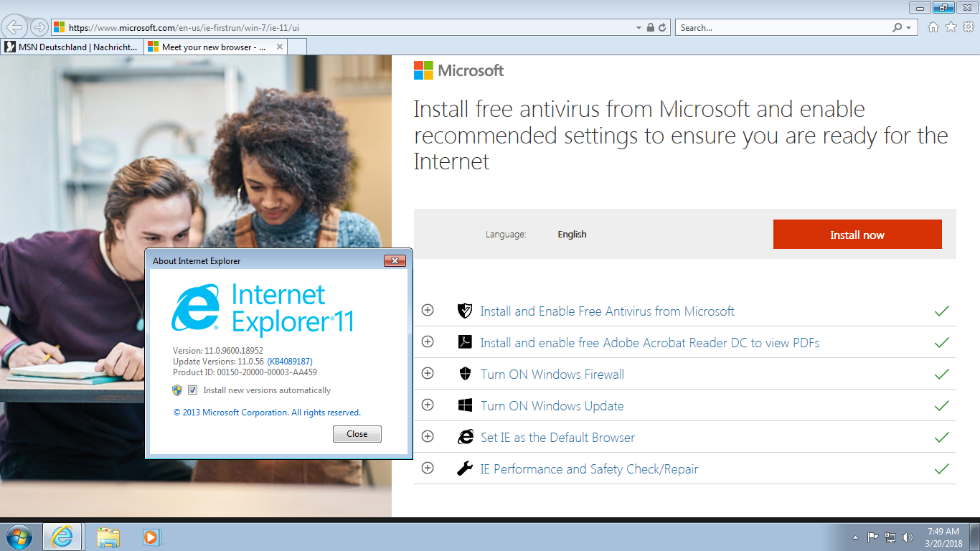Screen dimensions: 980x551
Task: Click the browser Back arrow button
Action: 14,27
